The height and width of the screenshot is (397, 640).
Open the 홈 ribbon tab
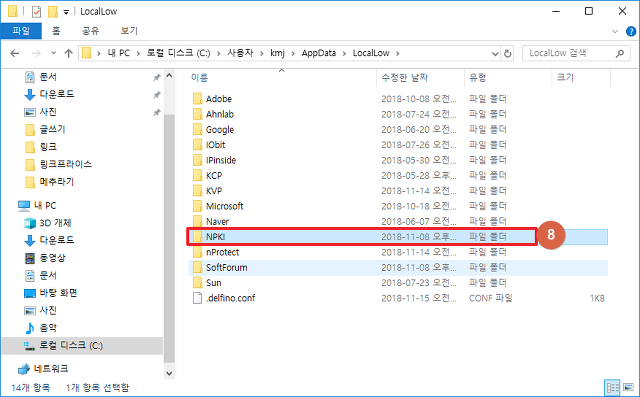point(56,31)
